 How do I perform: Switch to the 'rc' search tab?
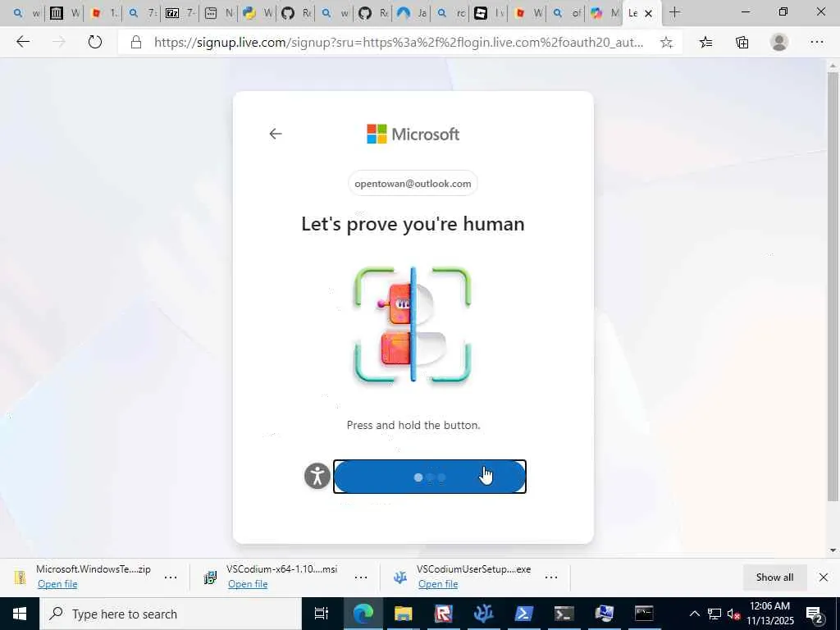coord(450,13)
